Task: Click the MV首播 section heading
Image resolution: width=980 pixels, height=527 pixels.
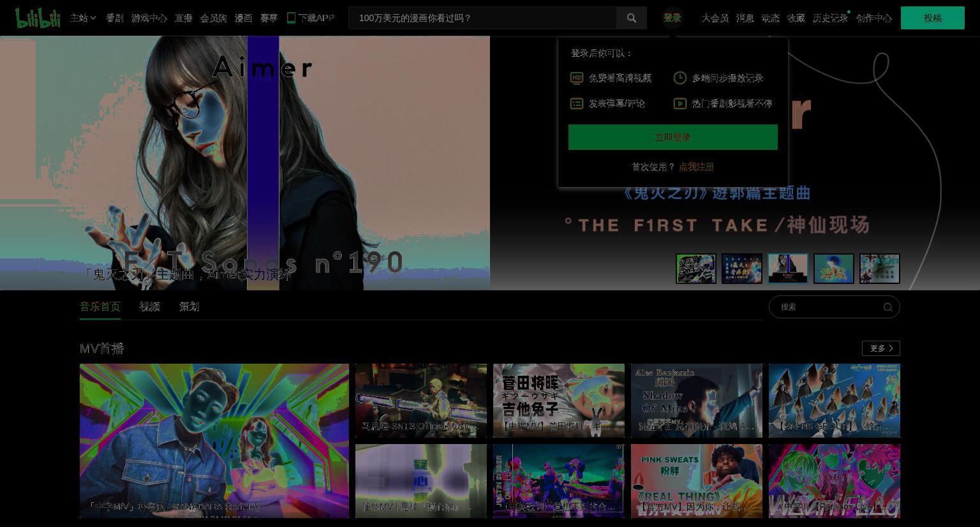Action: [102, 348]
